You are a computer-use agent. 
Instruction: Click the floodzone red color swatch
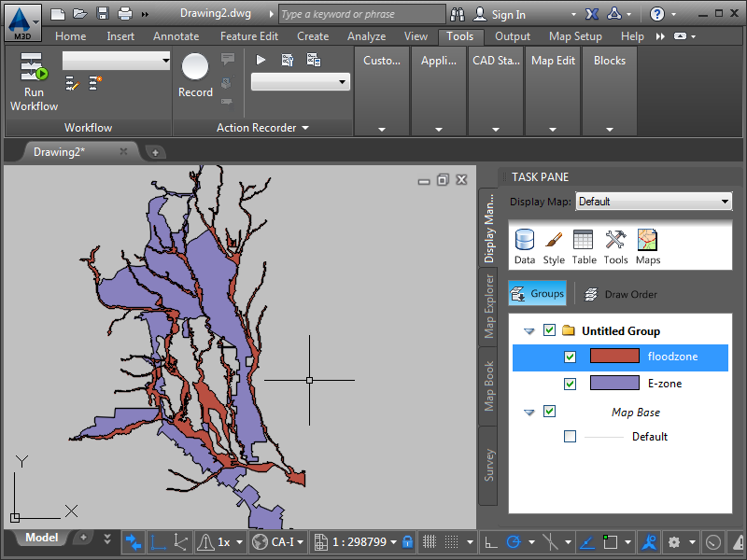click(x=614, y=357)
